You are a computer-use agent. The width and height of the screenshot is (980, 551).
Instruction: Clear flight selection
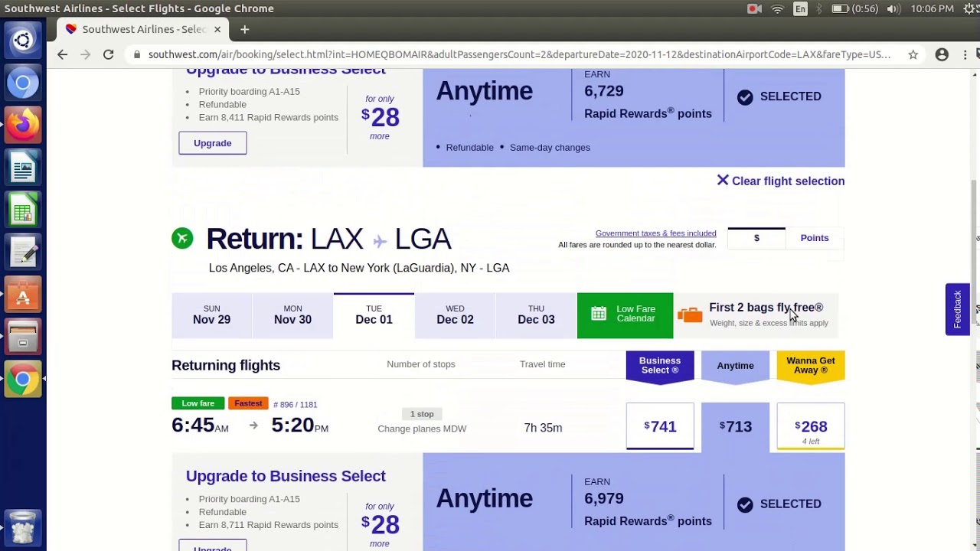tap(780, 181)
